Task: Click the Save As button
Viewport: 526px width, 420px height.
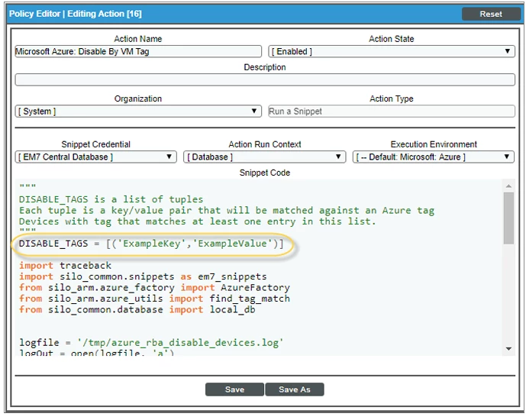Action: click(295, 389)
